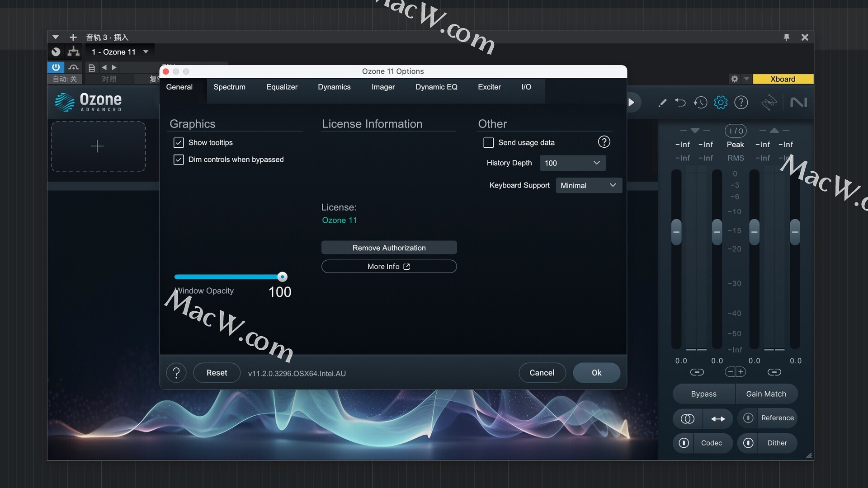Click the minus/plus gain icon below meters
The width and height of the screenshot is (868, 488).
[x=735, y=372]
